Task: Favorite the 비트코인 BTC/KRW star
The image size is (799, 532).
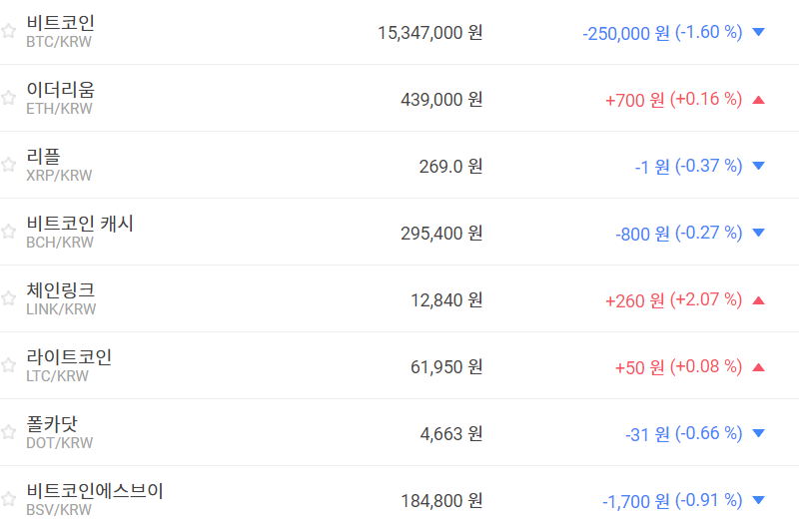Action: click(x=9, y=31)
